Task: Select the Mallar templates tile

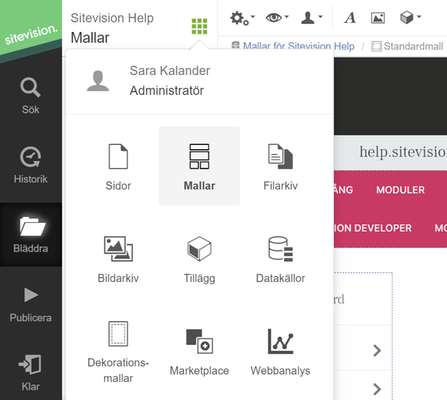Action: click(199, 166)
